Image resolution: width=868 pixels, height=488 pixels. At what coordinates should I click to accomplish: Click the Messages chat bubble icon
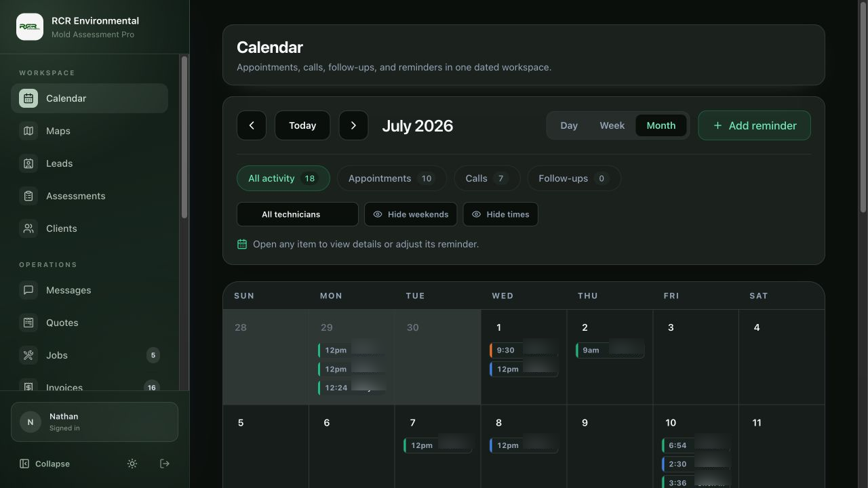click(28, 290)
